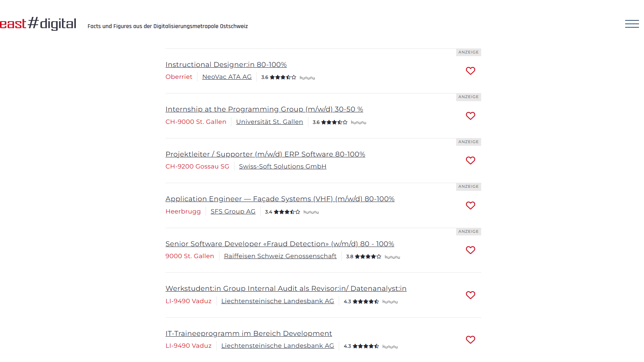Click heart icon for Internship Programming Group job
The image size is (644, 362).
[x=470, y=116]
